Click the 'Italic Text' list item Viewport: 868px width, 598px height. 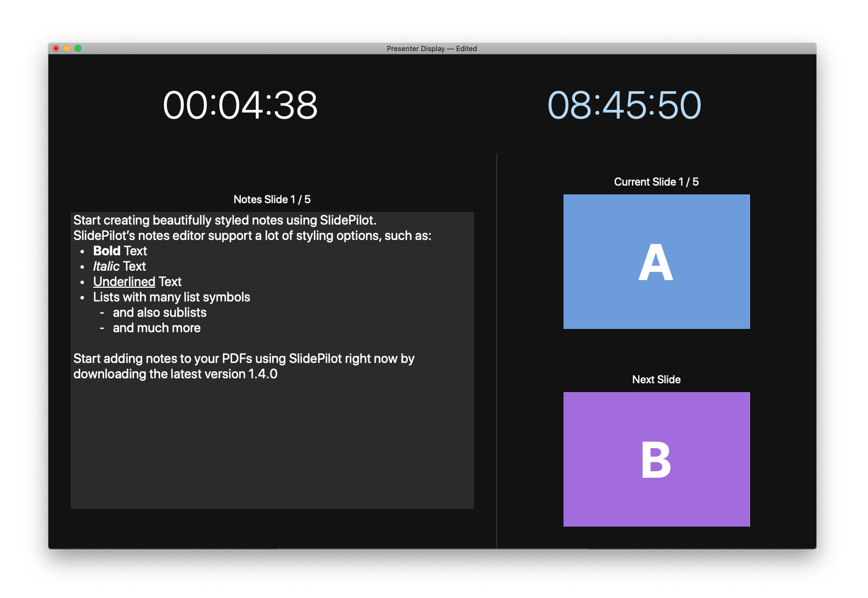coord(120,266)
